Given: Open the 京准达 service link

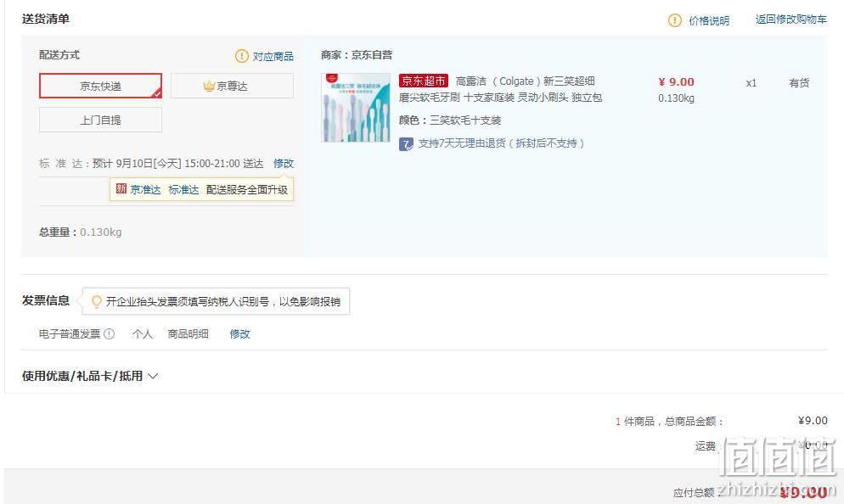Looking at the screenshot, I should point(145,189).
